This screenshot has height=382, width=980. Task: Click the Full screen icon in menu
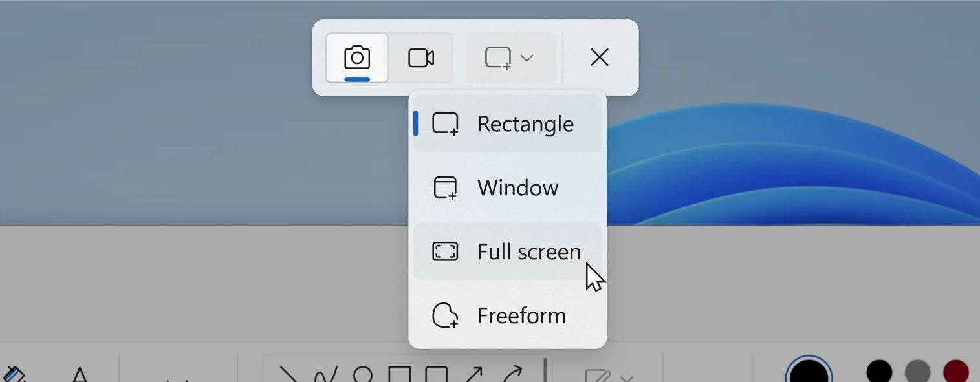[x=445, y=251]
